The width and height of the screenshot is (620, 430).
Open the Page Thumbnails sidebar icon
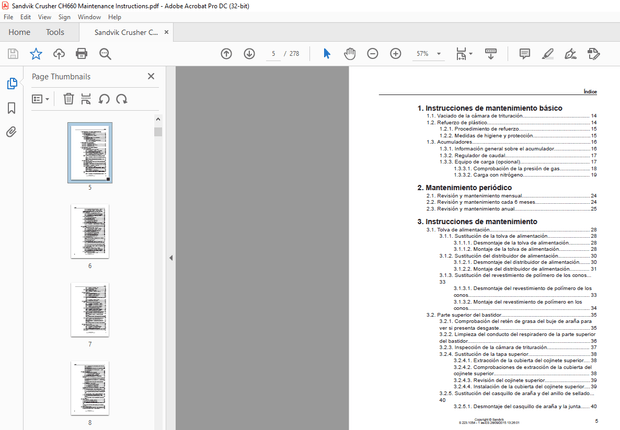pos(12,83)
